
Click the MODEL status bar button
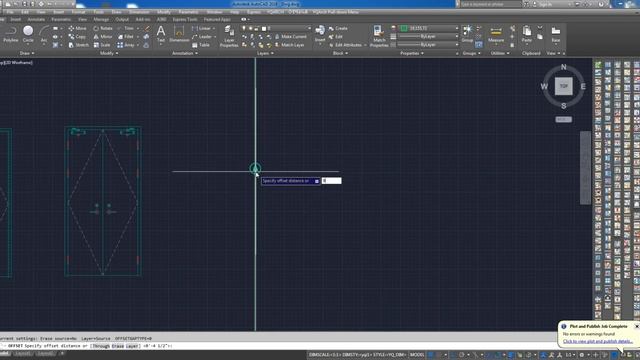click(x=417, y=355)
